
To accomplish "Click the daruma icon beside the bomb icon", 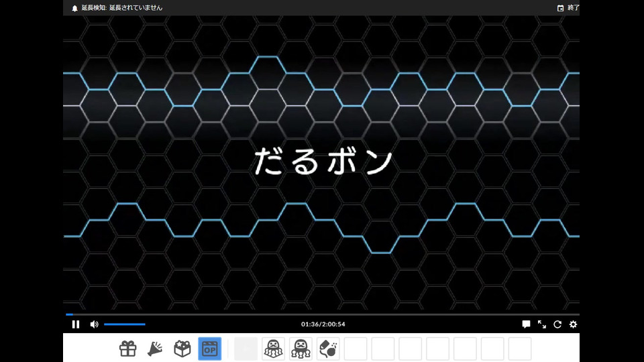I will [301, 349].
